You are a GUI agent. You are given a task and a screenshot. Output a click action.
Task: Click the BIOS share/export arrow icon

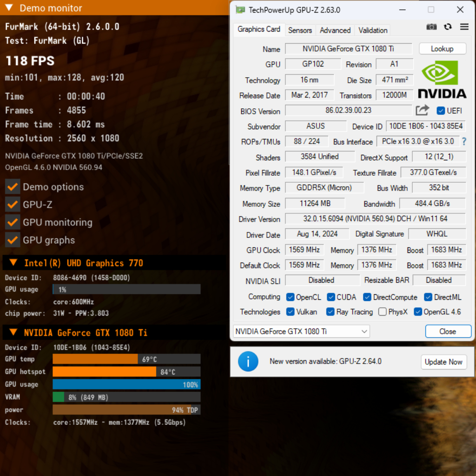click(422, 111)
